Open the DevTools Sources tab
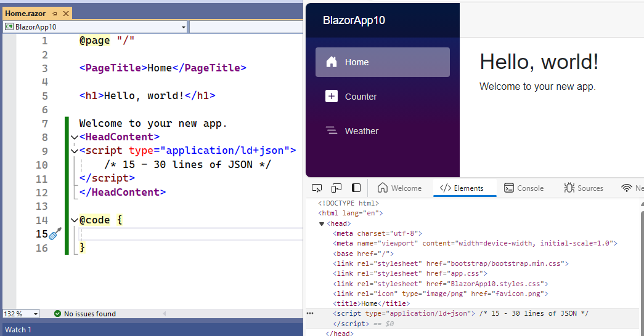This screenshot has height=336, width=644. click(583, 188)
